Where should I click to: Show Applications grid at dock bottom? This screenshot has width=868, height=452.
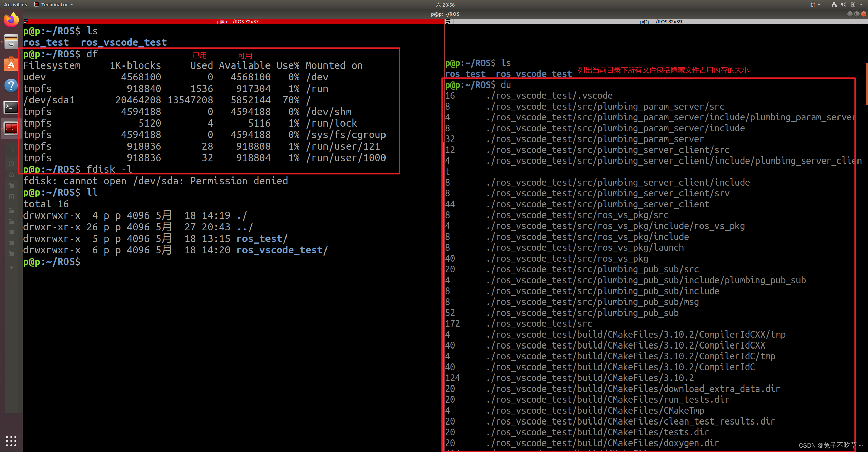coord(11,440)
